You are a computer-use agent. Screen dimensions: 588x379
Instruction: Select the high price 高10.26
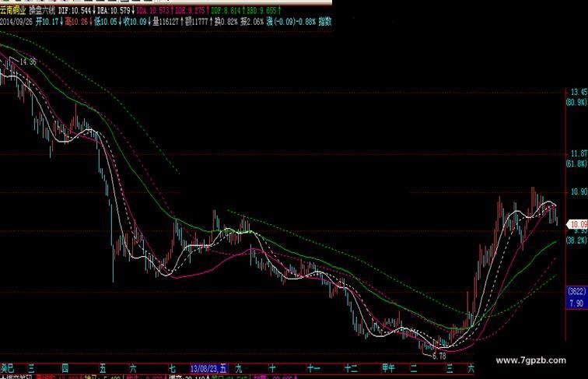tap(76, 22)
